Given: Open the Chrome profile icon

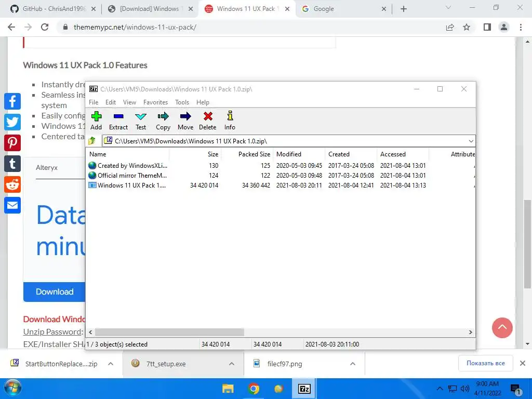Looking at the screenshot, I should tap(504, 27).
